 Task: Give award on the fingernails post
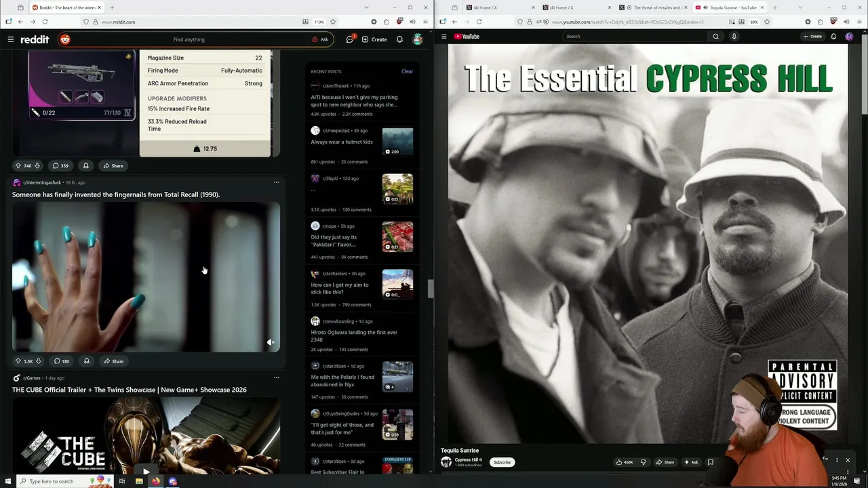coord(86,361)
